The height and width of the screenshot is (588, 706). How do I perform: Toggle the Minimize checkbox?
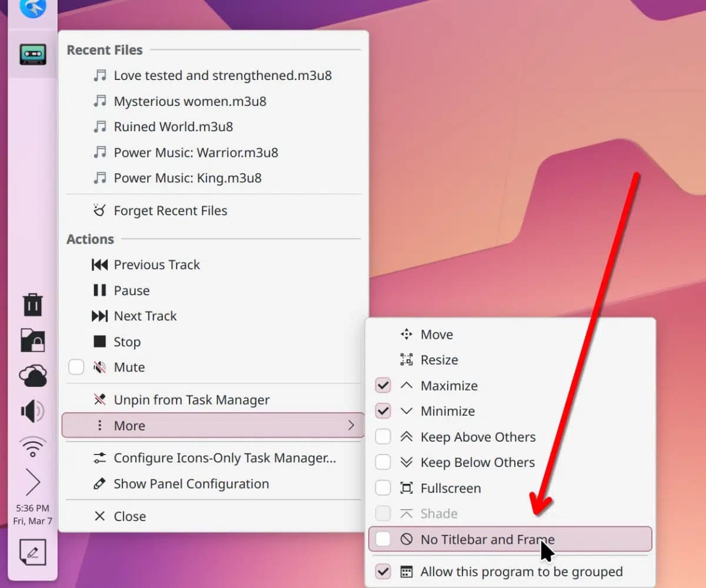383,411
